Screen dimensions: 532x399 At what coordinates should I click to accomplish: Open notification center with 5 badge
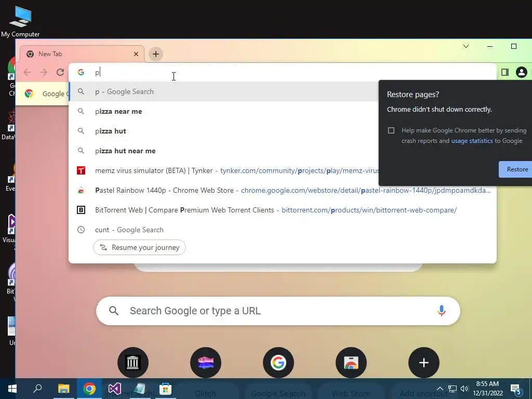click(x=516, y=389)
